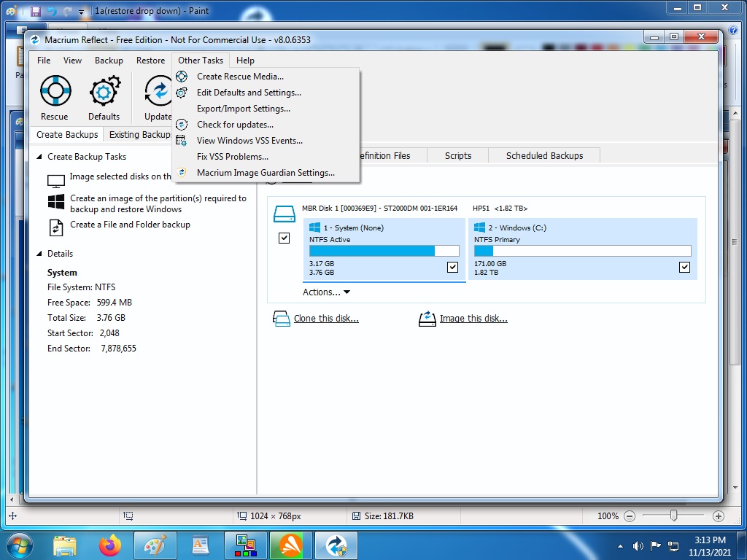747x560 pixels.
Task: Expand the Actions dropdown
Action: click(326, 292)
